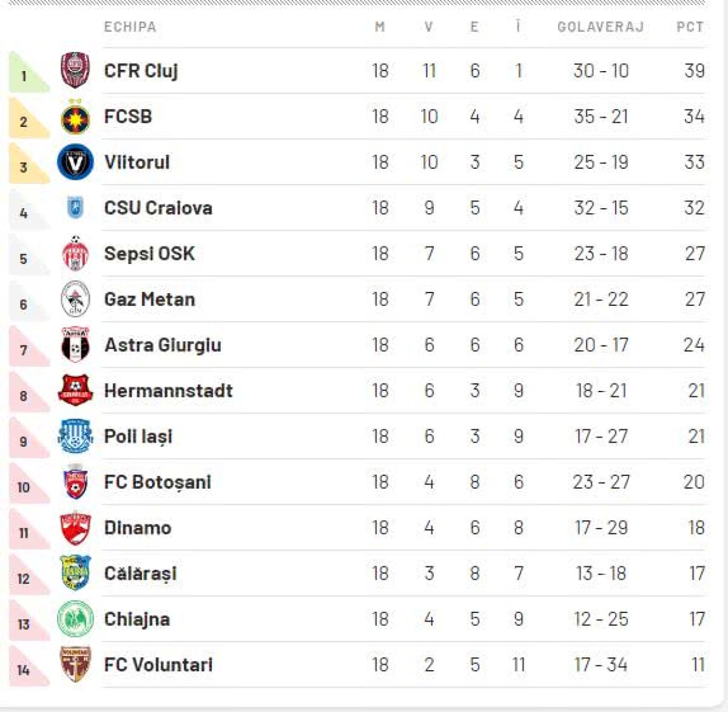Click the Hermannstadt club badge
This screenshot has height=712, width=728.
click(x=75, y=390)
